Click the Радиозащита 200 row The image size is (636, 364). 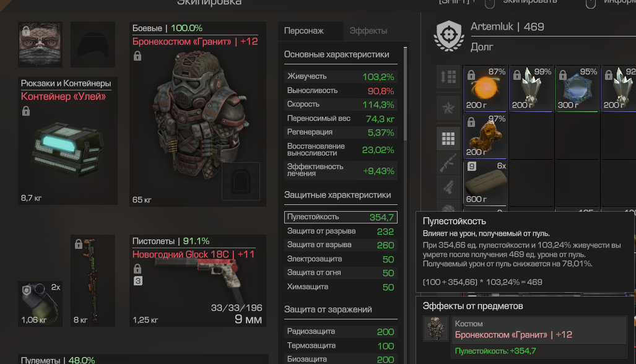point(341,332)
